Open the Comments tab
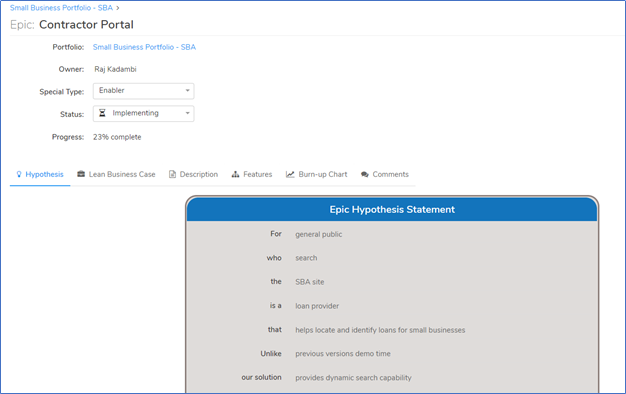This screenshot has width=626, height=394. pyautogui.click(x=385, y=174)
